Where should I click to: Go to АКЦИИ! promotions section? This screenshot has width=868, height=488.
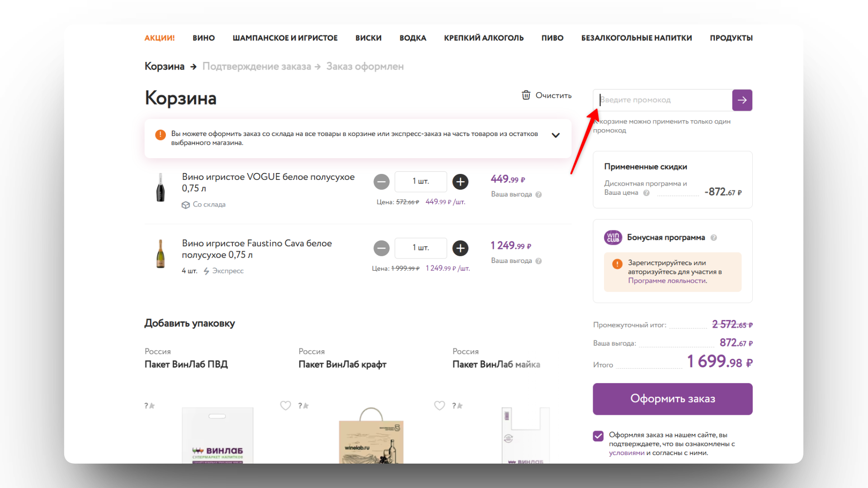(x=159, y=38)
